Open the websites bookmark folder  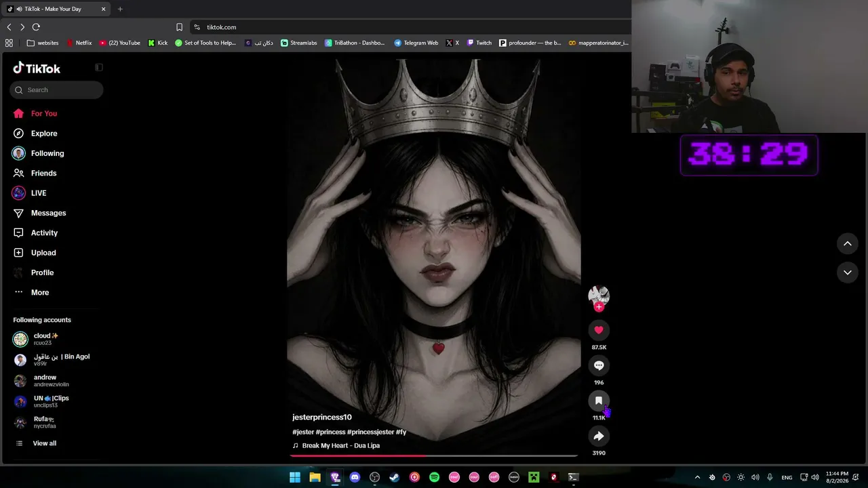43,43
